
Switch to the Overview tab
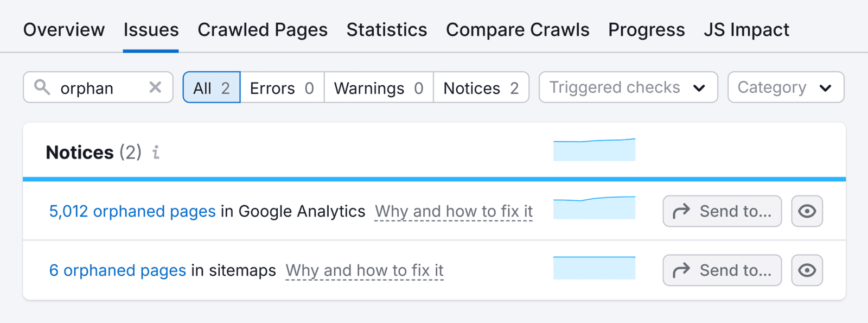click(x=64, y=30)
